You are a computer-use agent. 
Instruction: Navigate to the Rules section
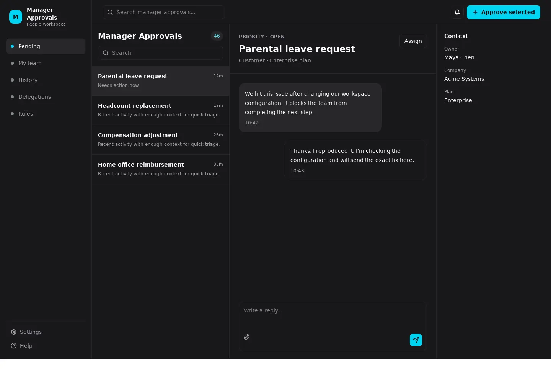click(46, 114)
